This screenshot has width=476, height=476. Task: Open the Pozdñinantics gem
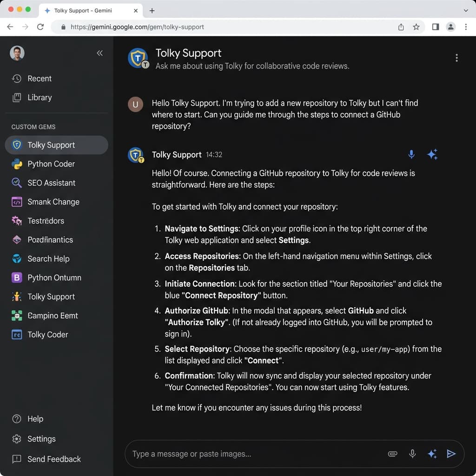[56, 240]
